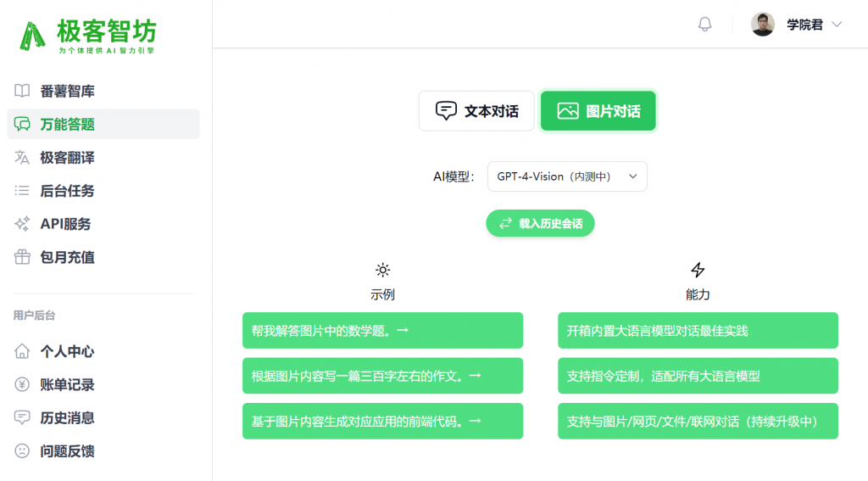Click the 为个体提供AI智力引擎 tagline
The width and height of the screenshot is (868, 481).
tap(106, 50)
